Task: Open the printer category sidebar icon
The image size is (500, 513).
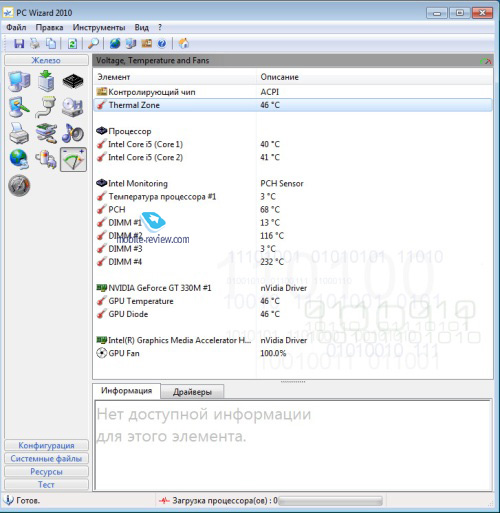Action: pos(19,133)
